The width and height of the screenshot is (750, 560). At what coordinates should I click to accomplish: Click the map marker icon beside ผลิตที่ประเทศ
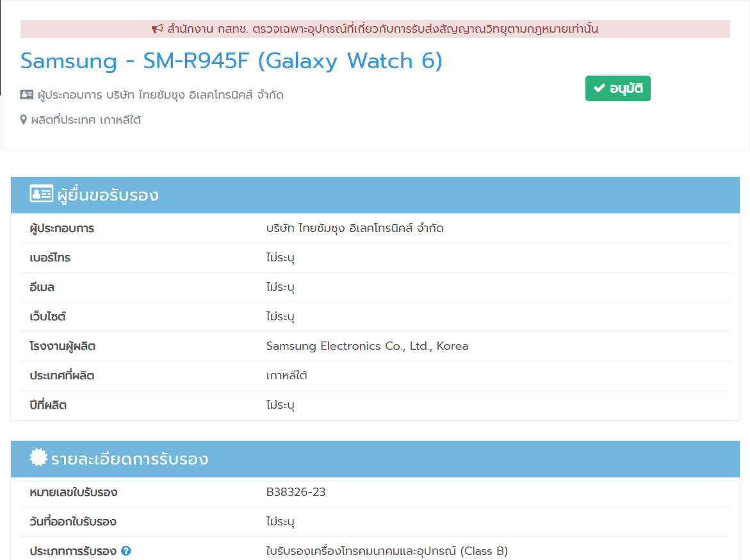pyautogui.click(x=24, y=120)
